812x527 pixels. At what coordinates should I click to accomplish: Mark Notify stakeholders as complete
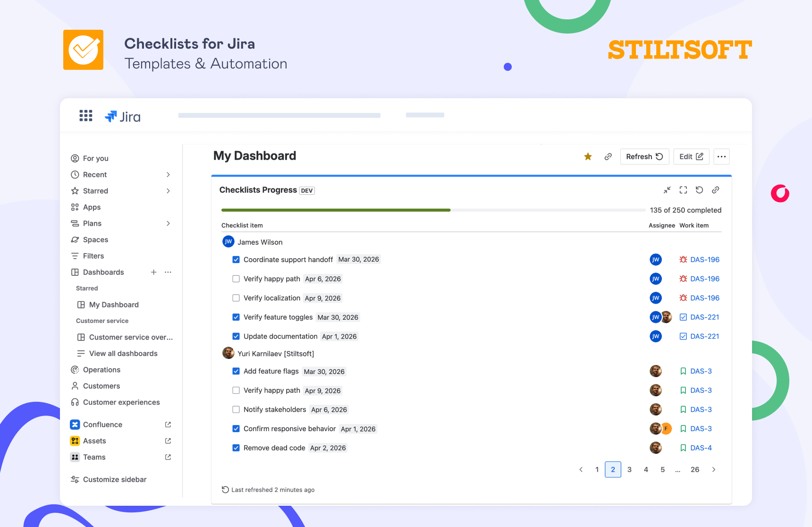236,409
